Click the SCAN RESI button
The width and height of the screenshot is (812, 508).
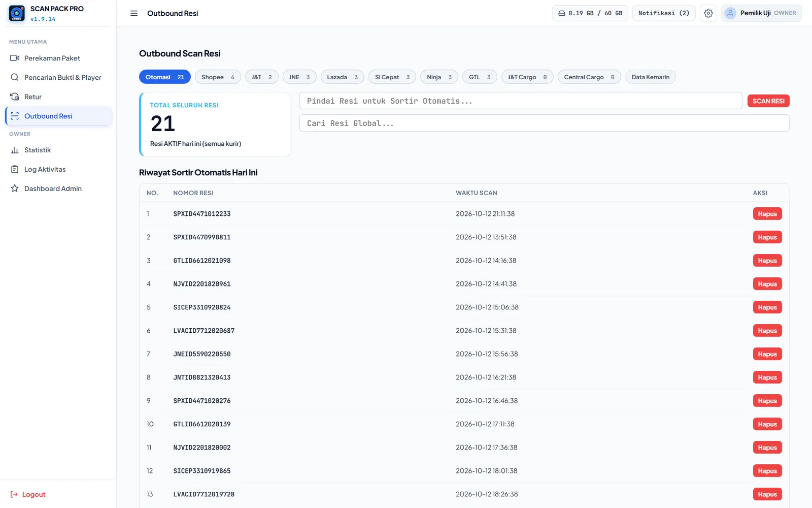tap(768, 101)
